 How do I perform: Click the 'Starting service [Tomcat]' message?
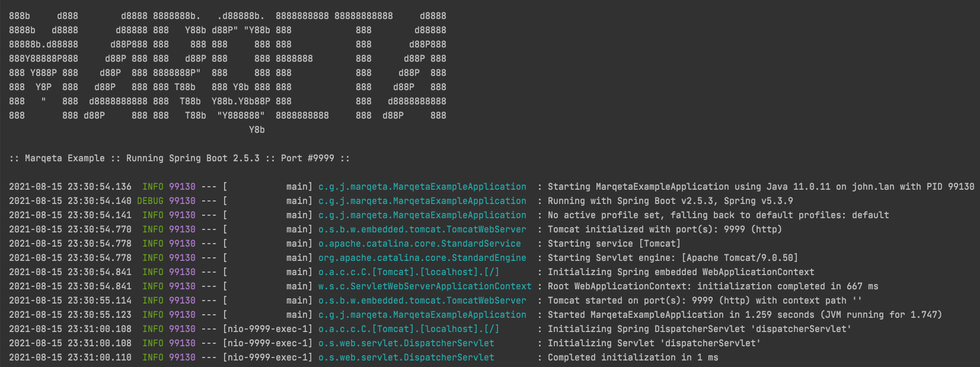tap(614, 244)
